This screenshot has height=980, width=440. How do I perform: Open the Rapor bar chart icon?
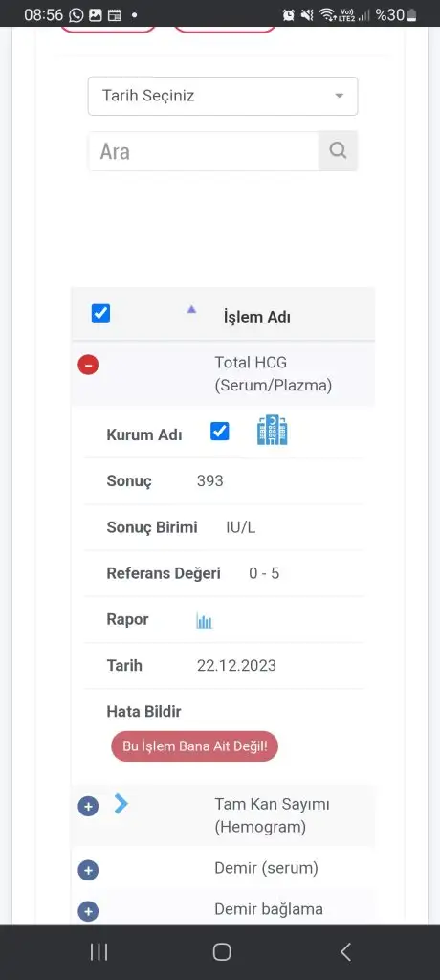click(x=205, y=620)
